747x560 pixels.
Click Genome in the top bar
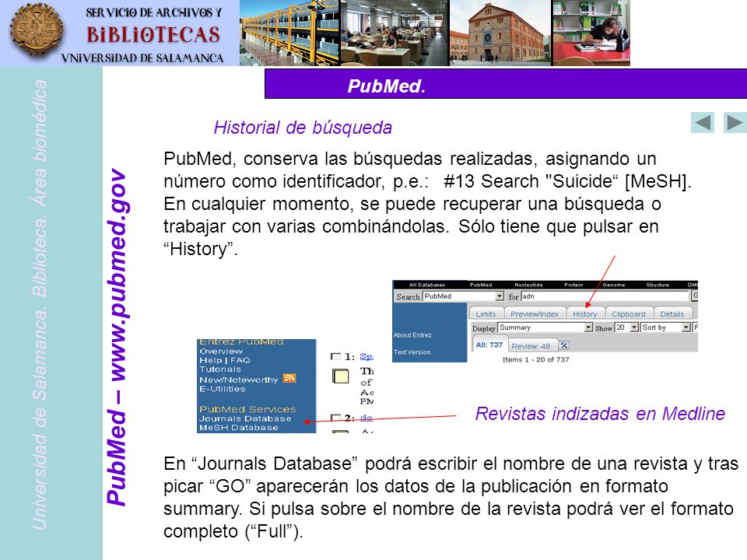[614, 285]
